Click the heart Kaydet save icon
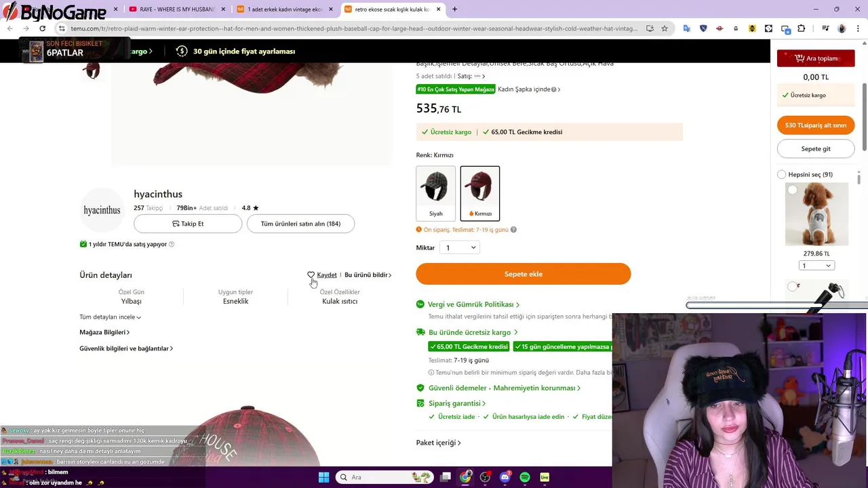Image resolution: width=868 pixels, height=488 pixels. coord(311,274)
